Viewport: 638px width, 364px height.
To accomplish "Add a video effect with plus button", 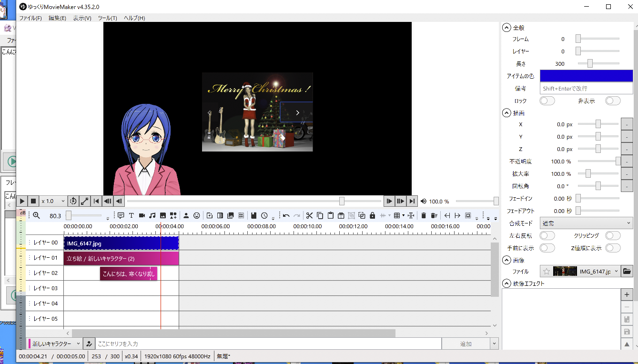I will point(627,295).
